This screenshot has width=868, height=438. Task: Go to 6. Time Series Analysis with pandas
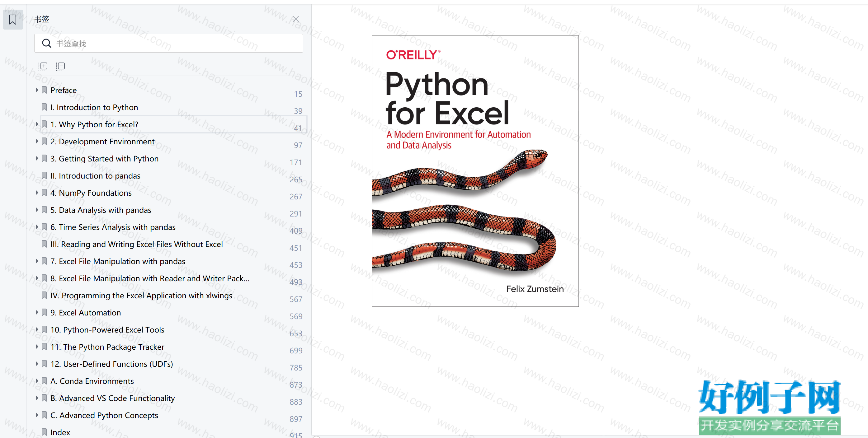113,227
